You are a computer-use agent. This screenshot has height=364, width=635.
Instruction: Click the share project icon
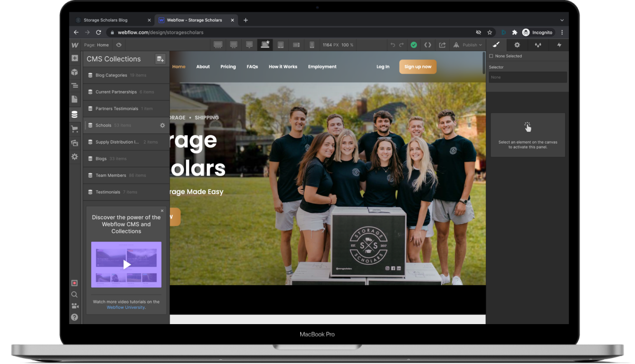(x=442, y=45)
